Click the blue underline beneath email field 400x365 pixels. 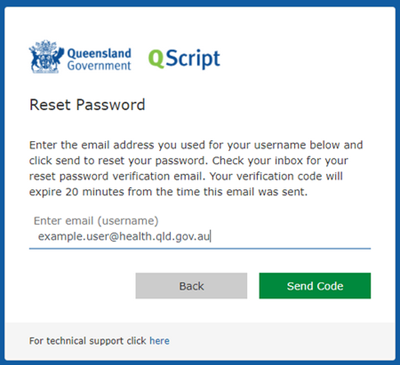click(x=200, y=248)
